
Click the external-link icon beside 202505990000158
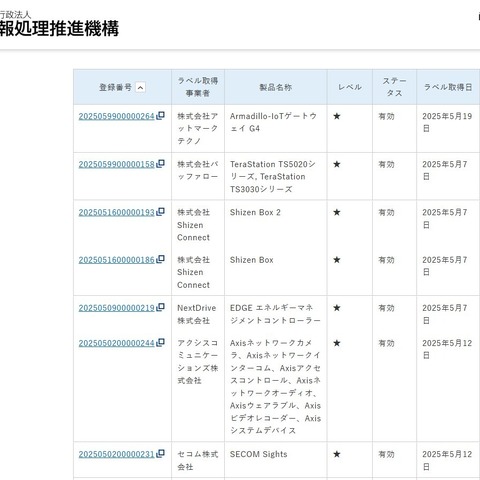click(160, 164)
